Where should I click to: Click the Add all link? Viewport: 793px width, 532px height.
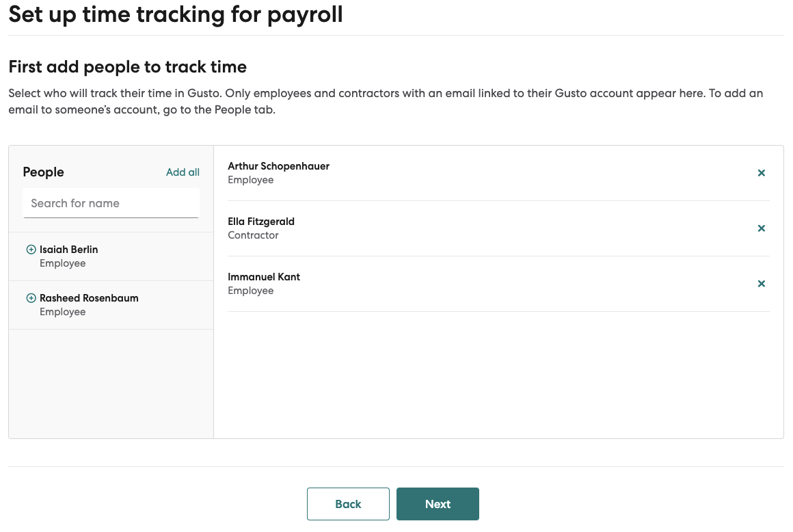183,172
